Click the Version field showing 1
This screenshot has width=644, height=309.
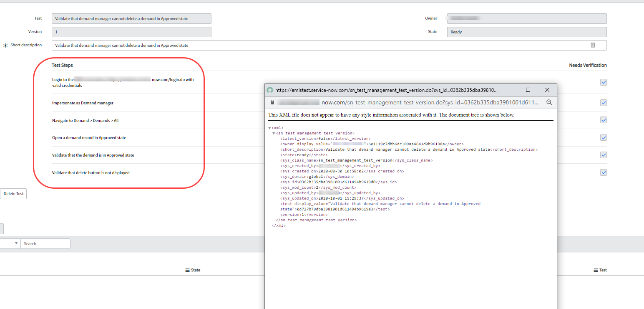pos(131,32)
